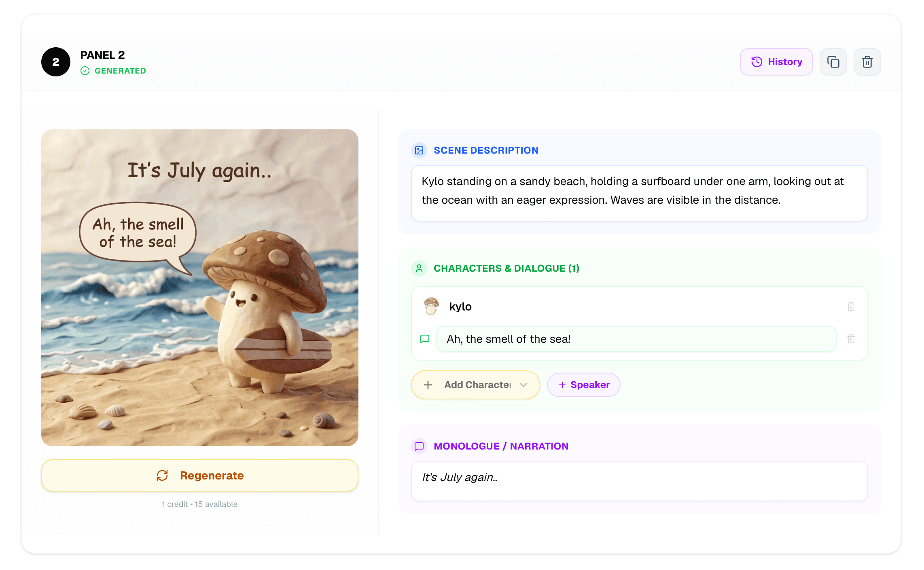Click the kylo mushroom avatar
This screenshot has width=924, height=570.
[431, 306]
